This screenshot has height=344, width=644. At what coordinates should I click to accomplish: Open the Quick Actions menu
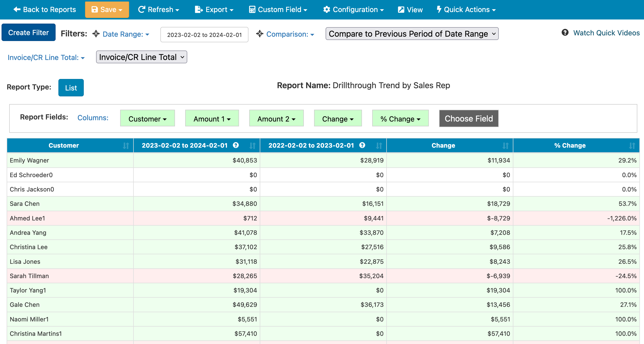pos(466,10)
